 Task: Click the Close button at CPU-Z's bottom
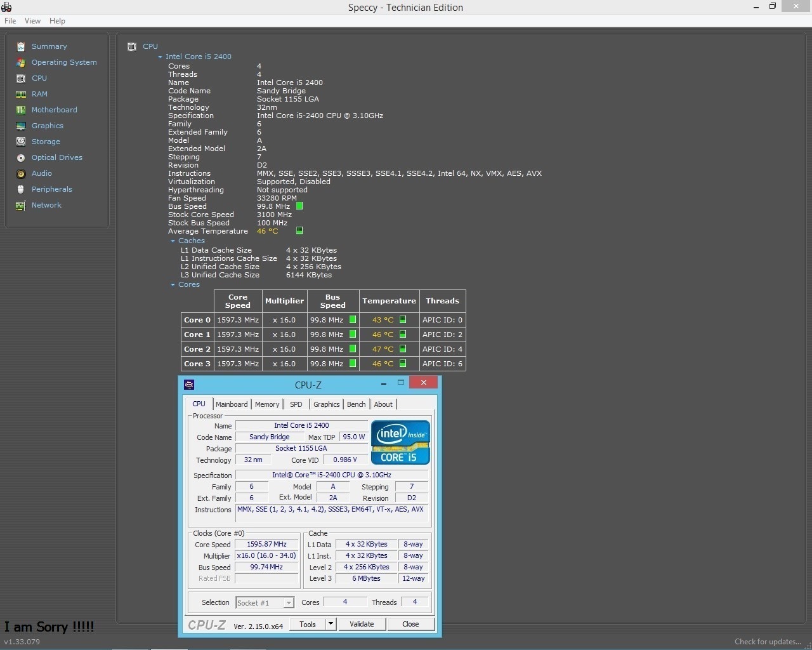click(410, 624)
